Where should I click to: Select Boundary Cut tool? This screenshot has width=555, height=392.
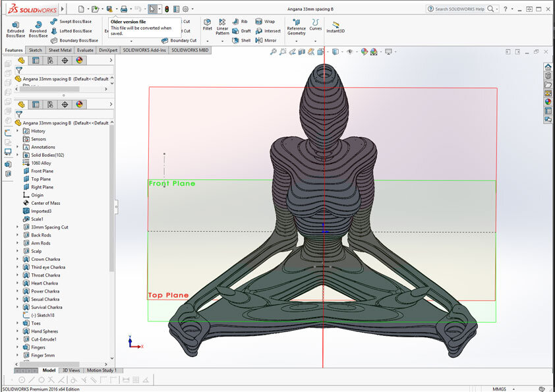(x=179, y=40)
